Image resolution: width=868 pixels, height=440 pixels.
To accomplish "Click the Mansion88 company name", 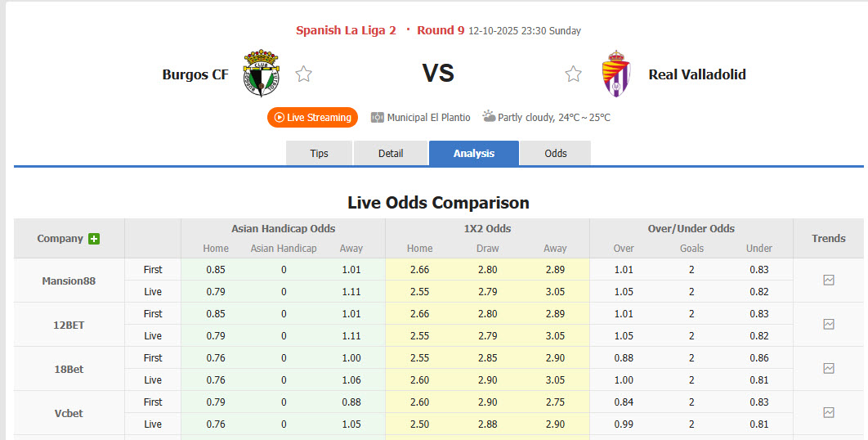I will point(69,281).
